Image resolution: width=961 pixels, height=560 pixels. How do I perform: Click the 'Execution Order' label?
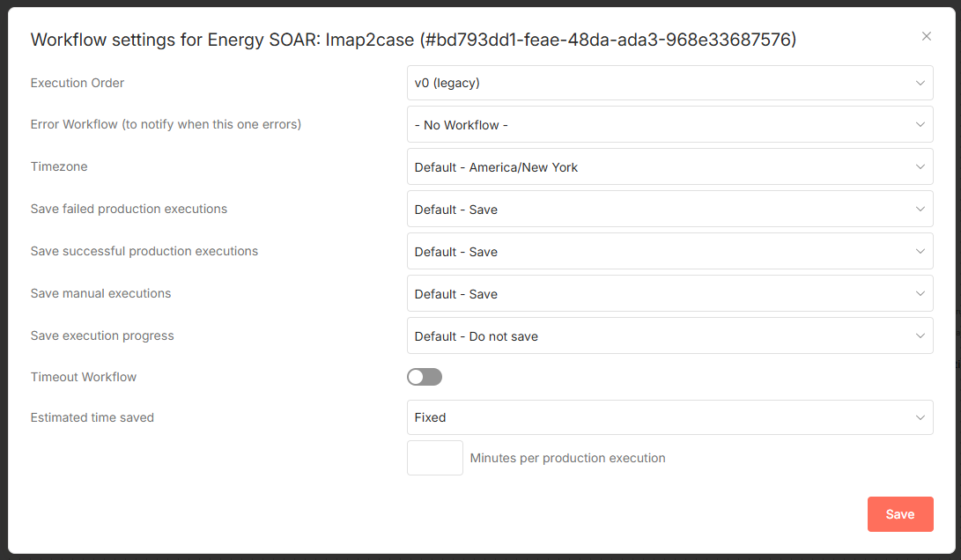[78, 83]
